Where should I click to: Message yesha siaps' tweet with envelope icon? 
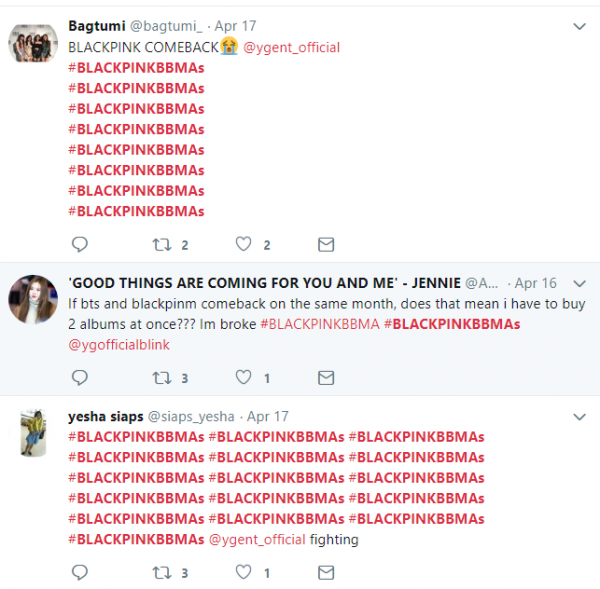(326, 573)
